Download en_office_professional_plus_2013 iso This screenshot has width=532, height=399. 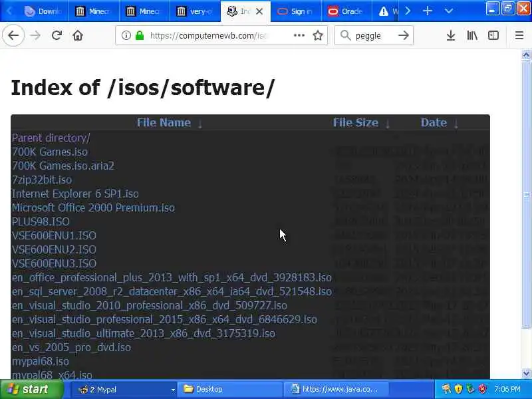pyautogui.click(x=172, y=277)
